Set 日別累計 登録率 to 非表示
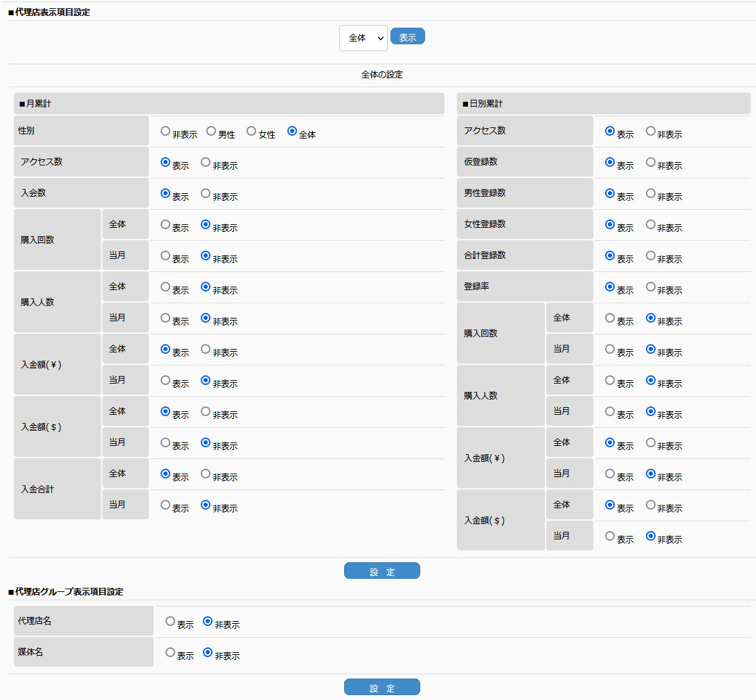The image size is (756, 700). [x=650, y=287]
